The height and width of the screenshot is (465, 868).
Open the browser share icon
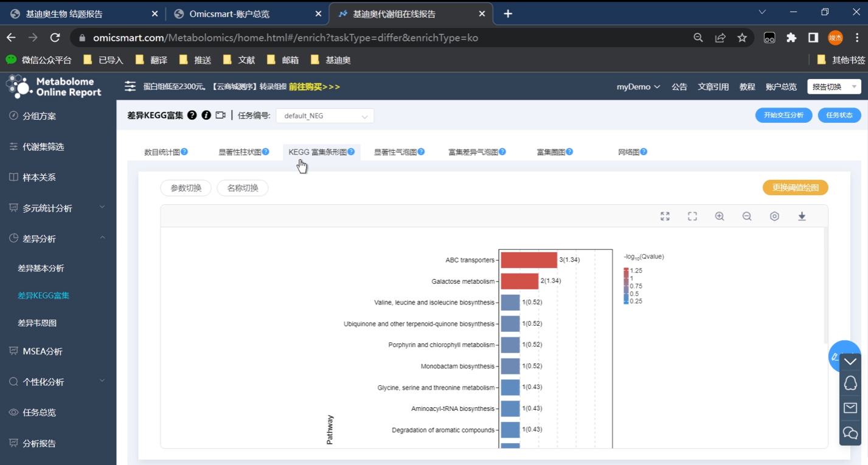pos(720,38)
